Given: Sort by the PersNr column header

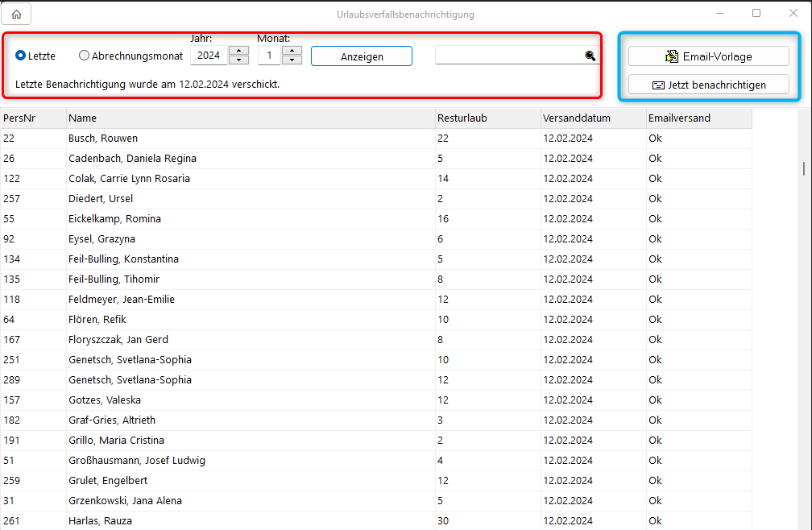Looking at the screenshot, I should click(x=32, y=118).
